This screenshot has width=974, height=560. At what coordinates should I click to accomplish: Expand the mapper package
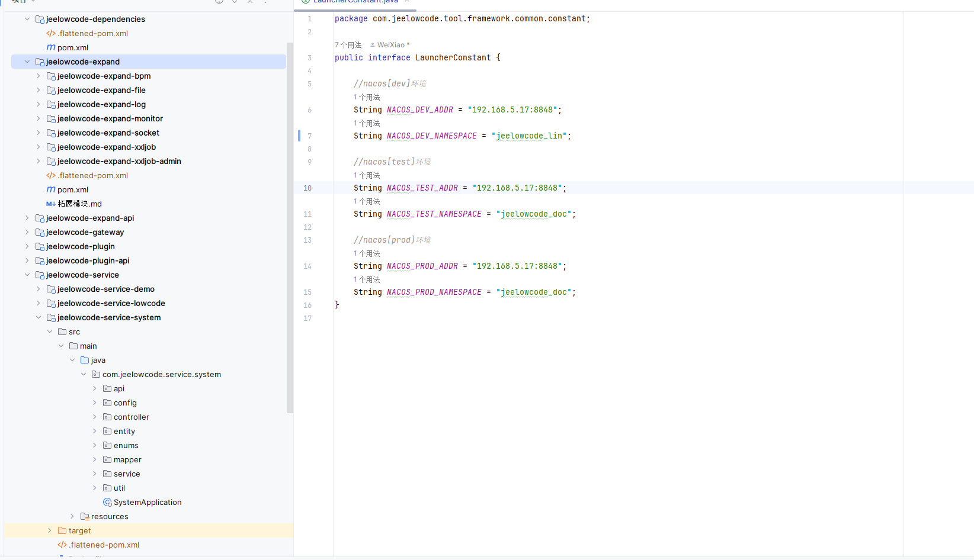pyautogui.click(x=95, y=459)
